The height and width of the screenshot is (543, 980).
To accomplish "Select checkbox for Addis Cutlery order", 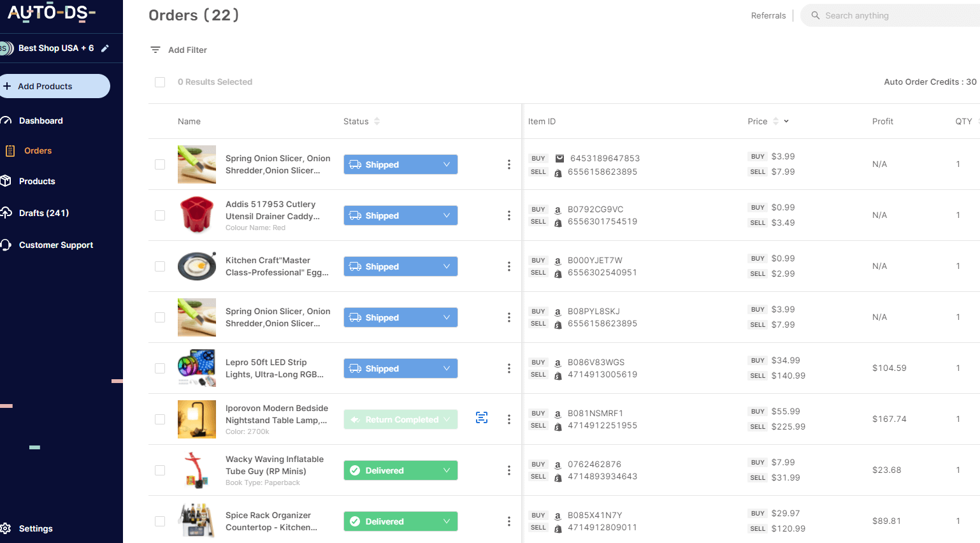I will (x=160, y=215).
